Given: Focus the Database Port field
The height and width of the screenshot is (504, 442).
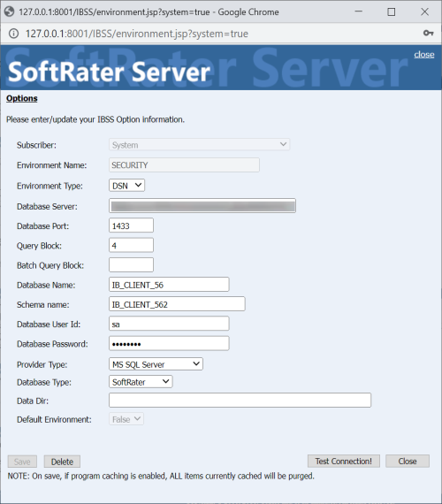Looking at the screenshot, I should (x=131, y=225).
